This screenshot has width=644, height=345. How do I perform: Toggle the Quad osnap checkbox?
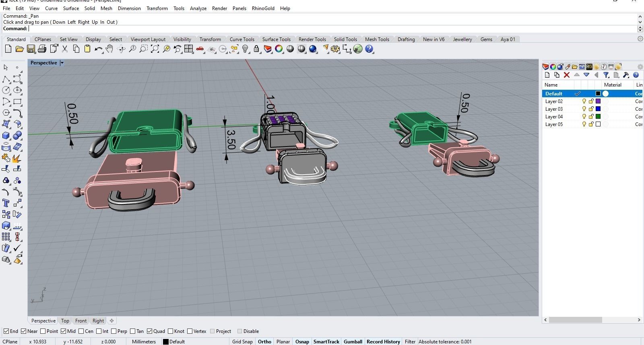[x=149, y=331]
